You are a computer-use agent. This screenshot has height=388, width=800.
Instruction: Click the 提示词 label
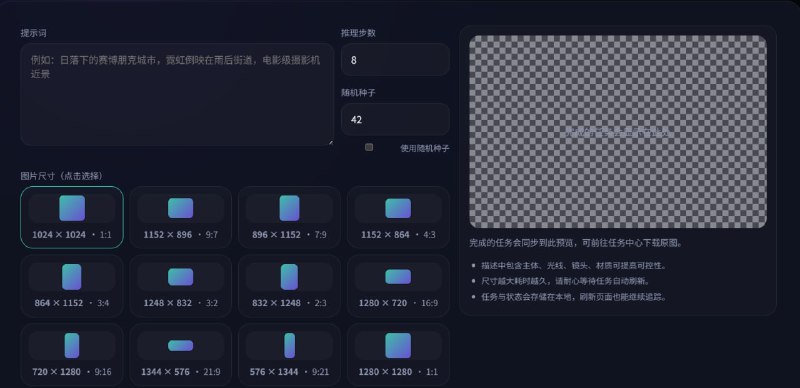coord(34,33)
